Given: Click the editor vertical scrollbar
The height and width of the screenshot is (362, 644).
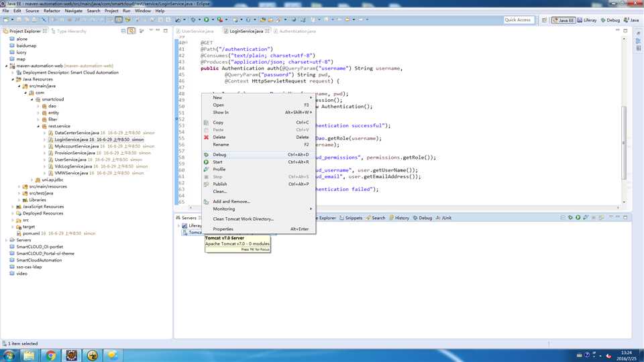Looking at the screenshot, I should 624,142.
